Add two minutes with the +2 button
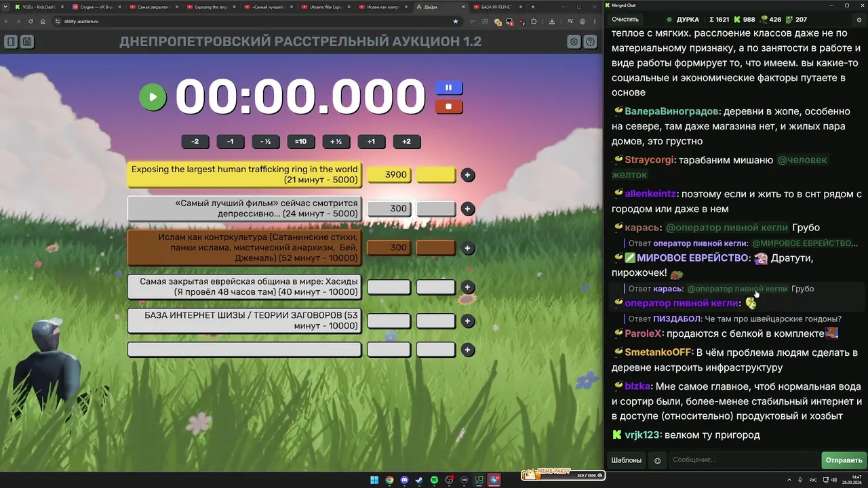The height and width of the screenshot is (488, 868). click(x=407, y=142)
